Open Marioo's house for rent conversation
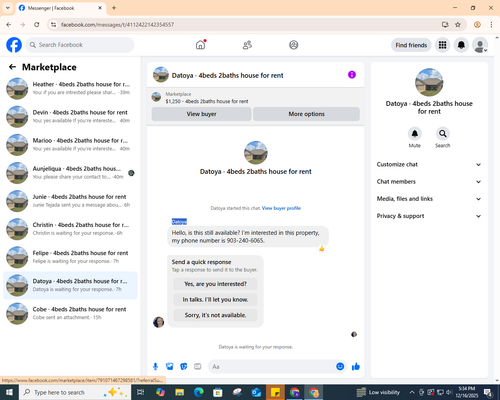 [x=70, y=145]
